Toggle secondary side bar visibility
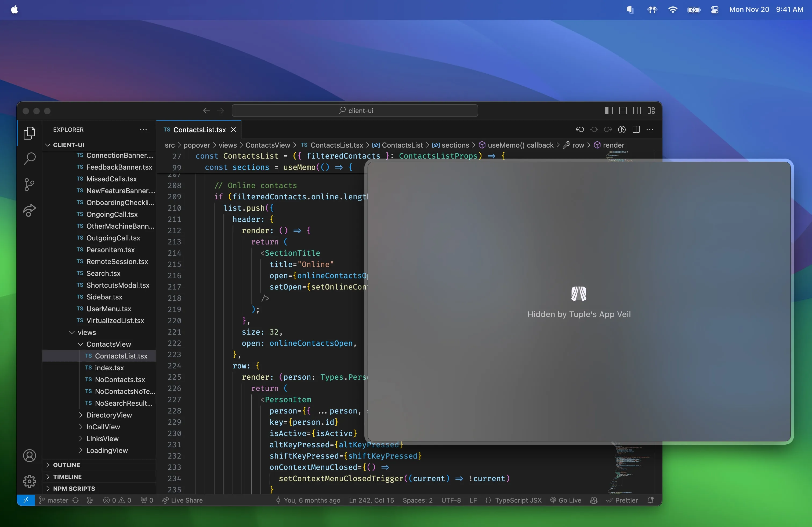 (x=637, y=111)
